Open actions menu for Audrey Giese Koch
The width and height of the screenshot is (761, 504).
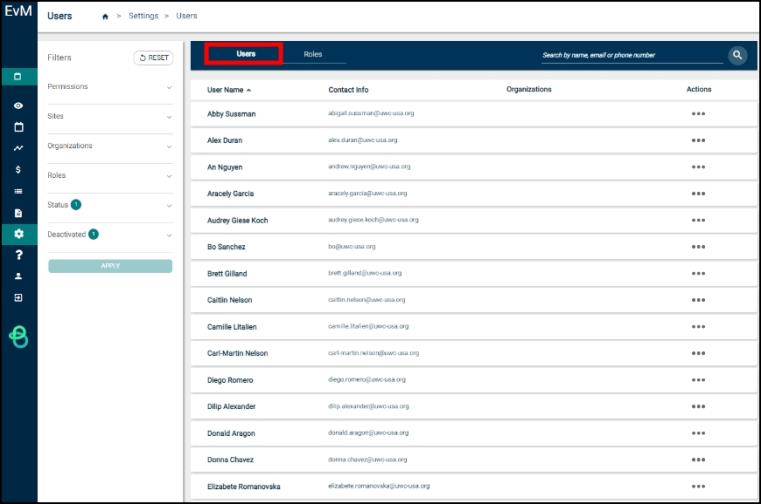pos(698,220)
